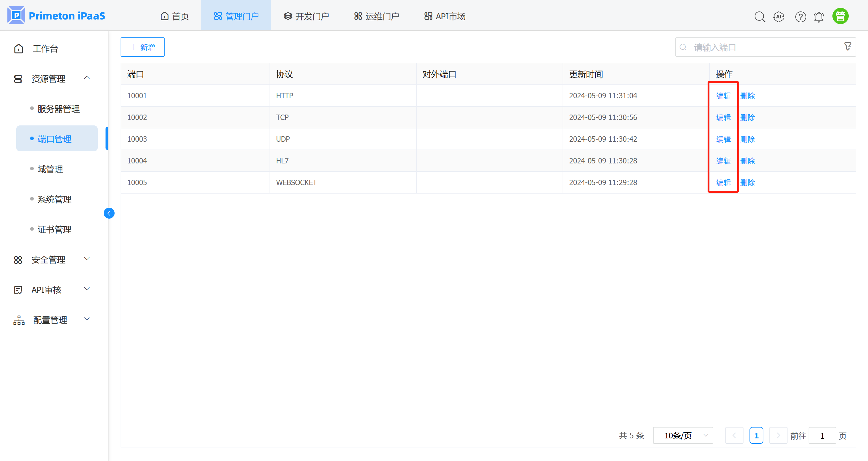Viewport: 868px width, 461px height.
Task: Collapse the 资源管理 section chevron
Action: coord(87,77)
